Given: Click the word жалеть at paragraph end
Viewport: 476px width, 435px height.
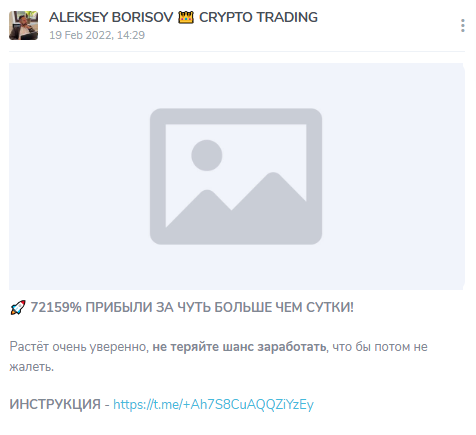Looking at the screenshot, I should [x=30, y=367].
